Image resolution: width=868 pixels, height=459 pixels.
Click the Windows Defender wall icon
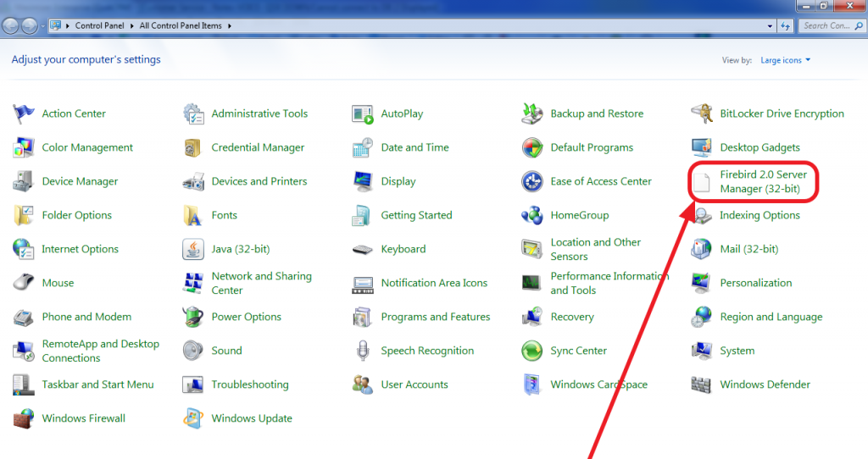(702, 384)
